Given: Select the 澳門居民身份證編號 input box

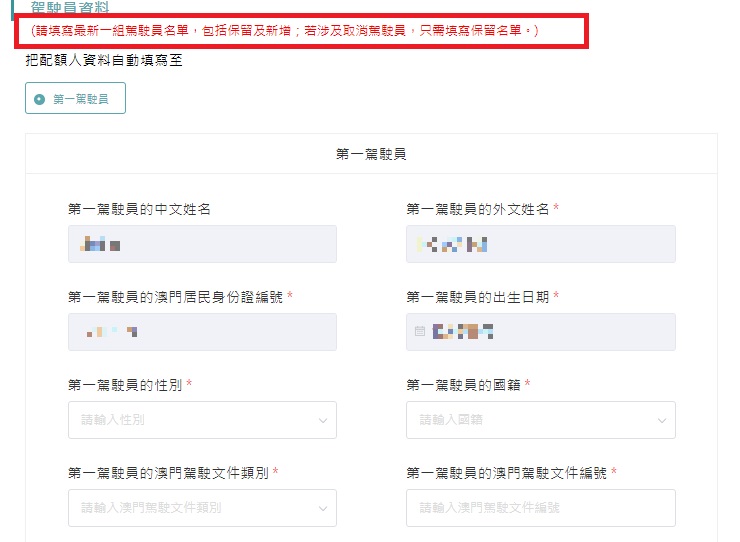Looking at the screenshot, I should tap(202, 332).
